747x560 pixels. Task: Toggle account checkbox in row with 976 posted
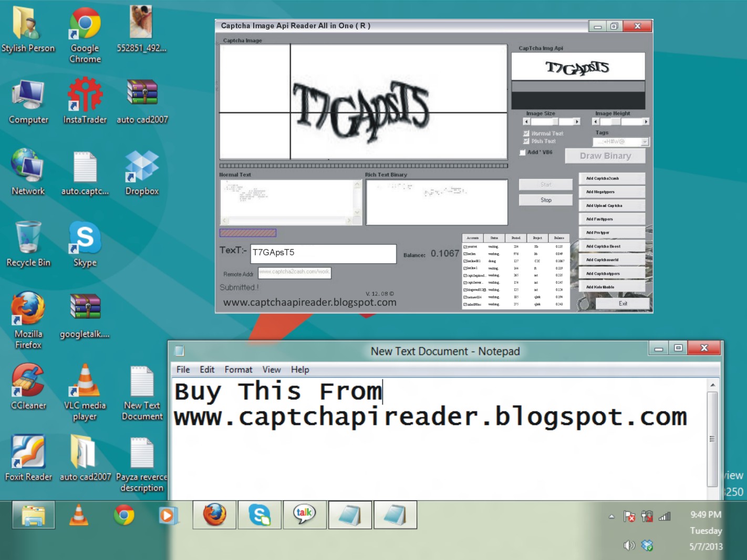pyautogui.click(x=465, y=254)
